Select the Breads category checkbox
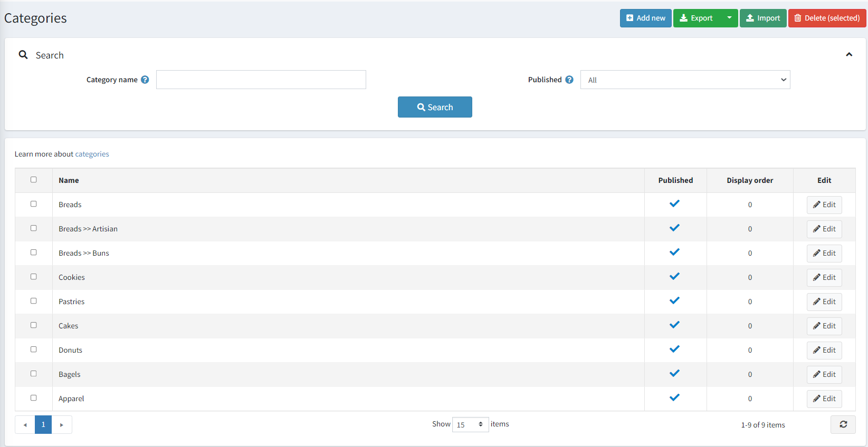 pyautogui.click(x=34, y=204)
